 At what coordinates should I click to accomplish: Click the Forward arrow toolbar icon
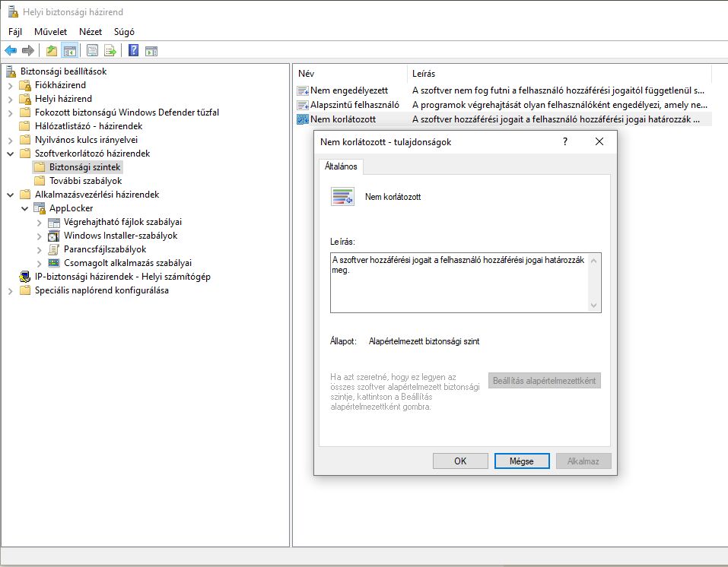coord(28,51)
